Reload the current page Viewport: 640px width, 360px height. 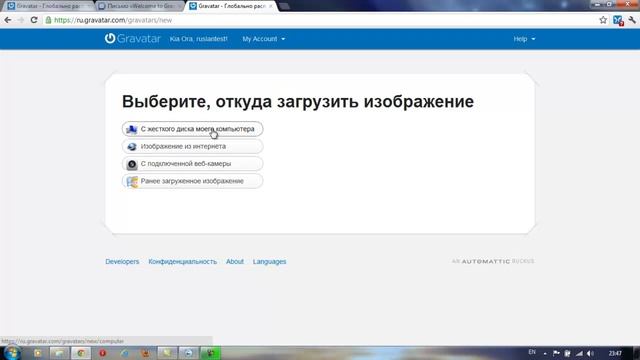tap(34, 20)
